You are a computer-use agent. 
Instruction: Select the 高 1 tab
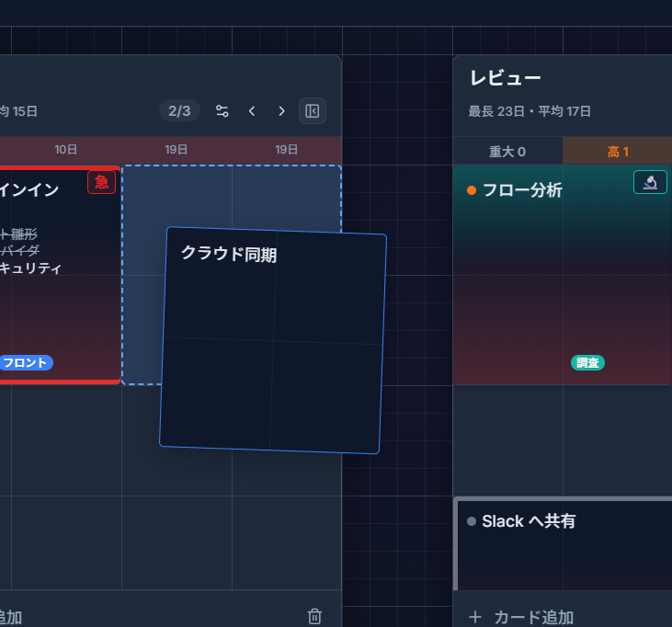618,152
